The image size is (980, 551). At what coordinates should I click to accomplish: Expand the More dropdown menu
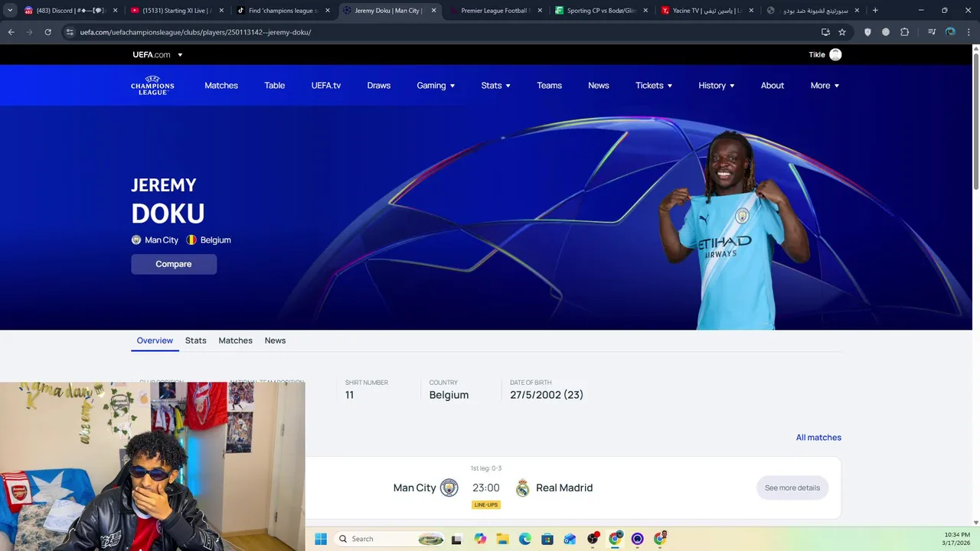coord(825,86)
